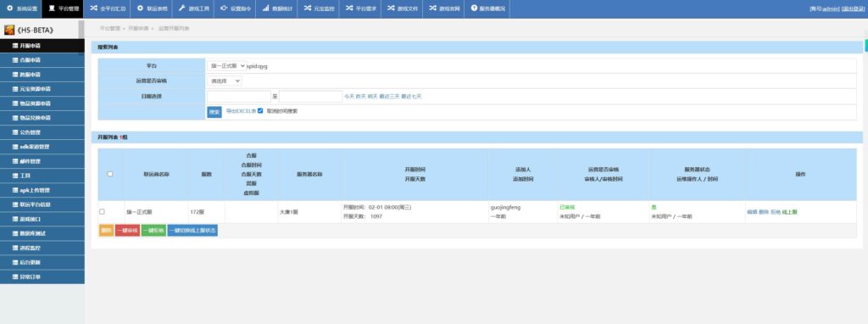Image resolution: width=868 pixels, height=324 pixels.
Task: Open 合服申请 list icon in sidebar
Action: tap(15, 60)
